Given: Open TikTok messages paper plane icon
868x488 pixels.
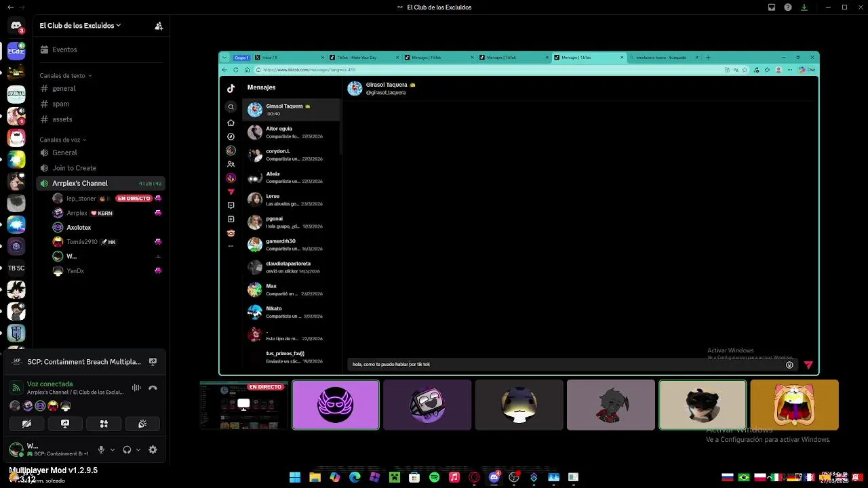Looking at the screenshot, I should click(x=231, y=192).
